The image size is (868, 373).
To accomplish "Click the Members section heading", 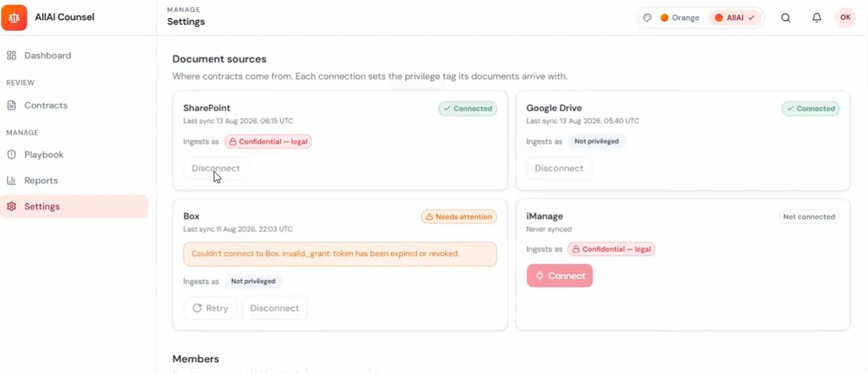I will click(196, 359).
